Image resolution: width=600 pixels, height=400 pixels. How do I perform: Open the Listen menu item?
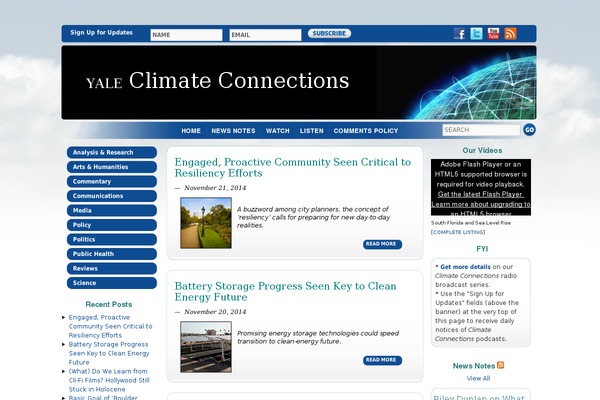coord(311,131)
